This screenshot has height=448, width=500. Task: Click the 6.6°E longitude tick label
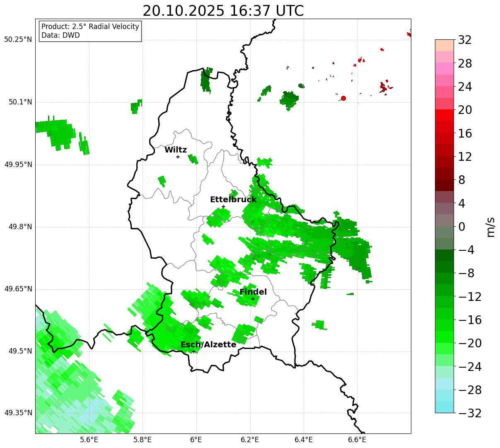tap(357, 440)
